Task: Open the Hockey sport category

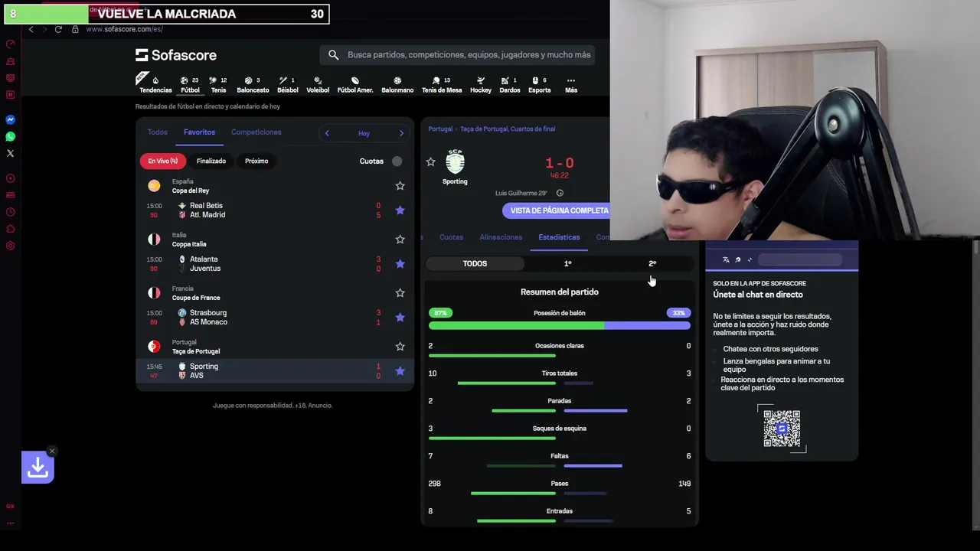Action: click(481, 84)
